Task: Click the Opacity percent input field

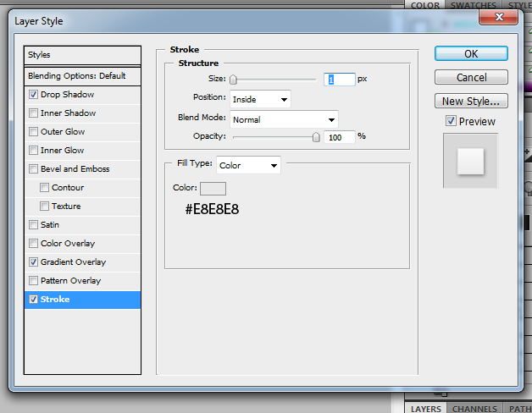Action: point(340,137)
